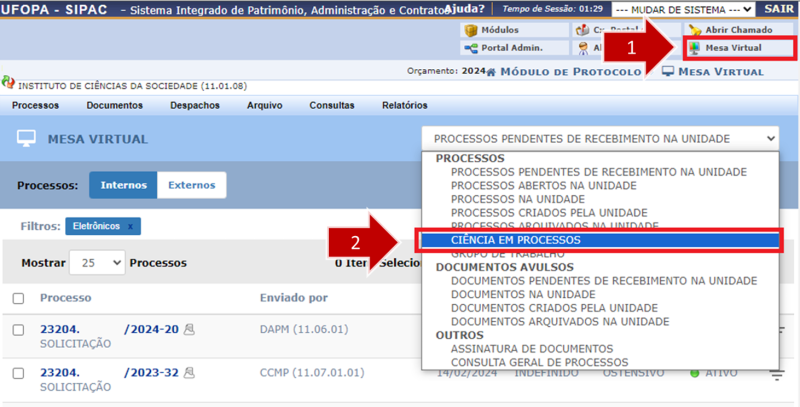Click the document icon next to /2024-20
The width and height of the screenshot is (800, 407).
click(189, 329)
